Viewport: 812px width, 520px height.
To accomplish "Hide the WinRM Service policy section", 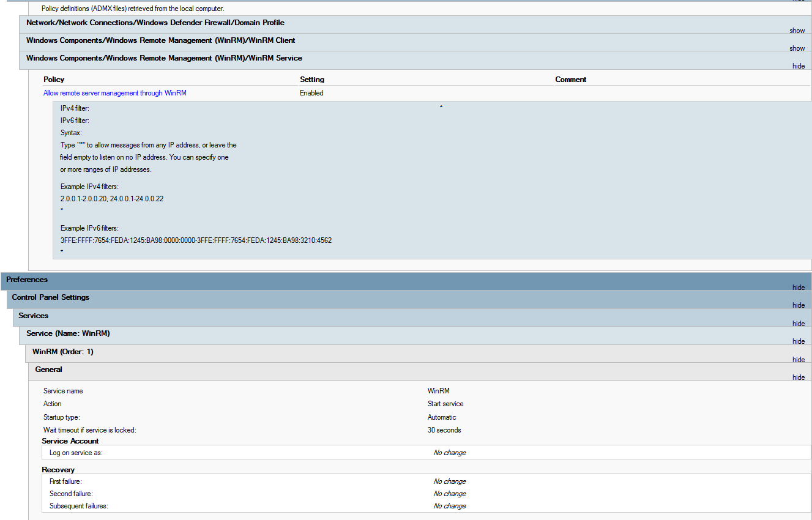I will pyautogui.click(x=799, y=66).
